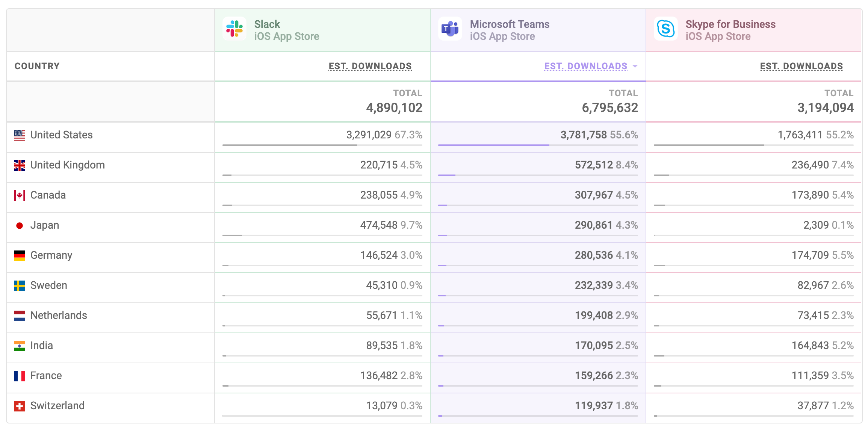Screen dimensions: 868x431
Task: Click Teams Germany downloads 280,536
Action: coord(594,255)
